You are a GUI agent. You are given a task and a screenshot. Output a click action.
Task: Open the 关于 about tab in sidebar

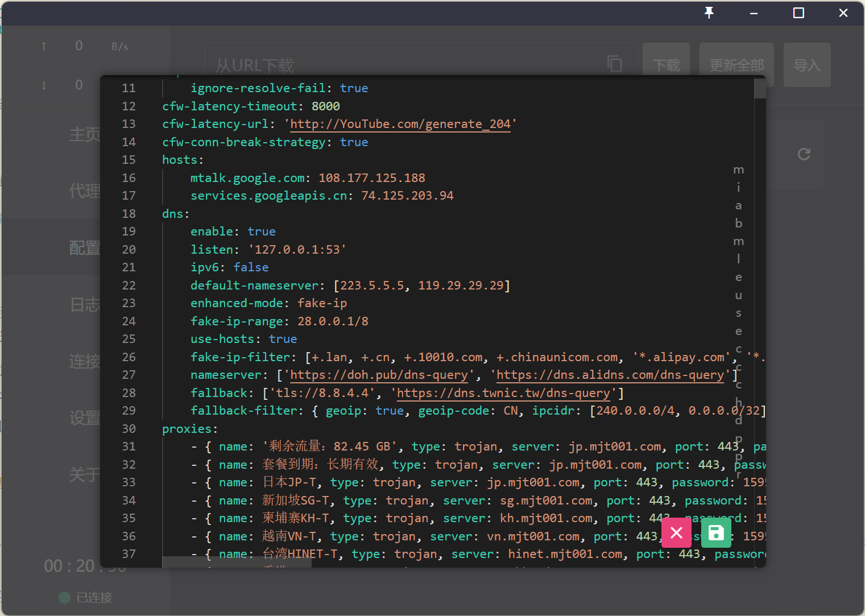(x=85, y=474)
